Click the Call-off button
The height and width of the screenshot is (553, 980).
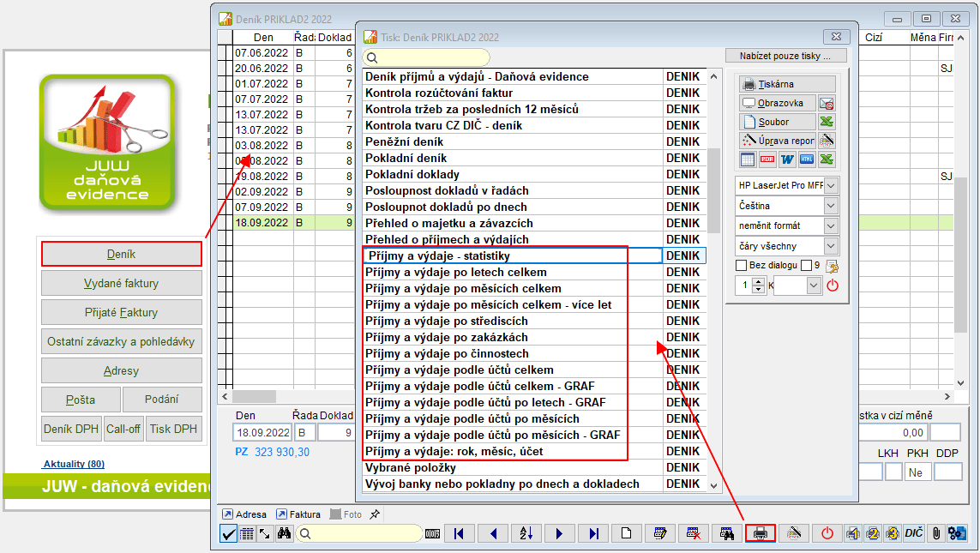point(123,429)
